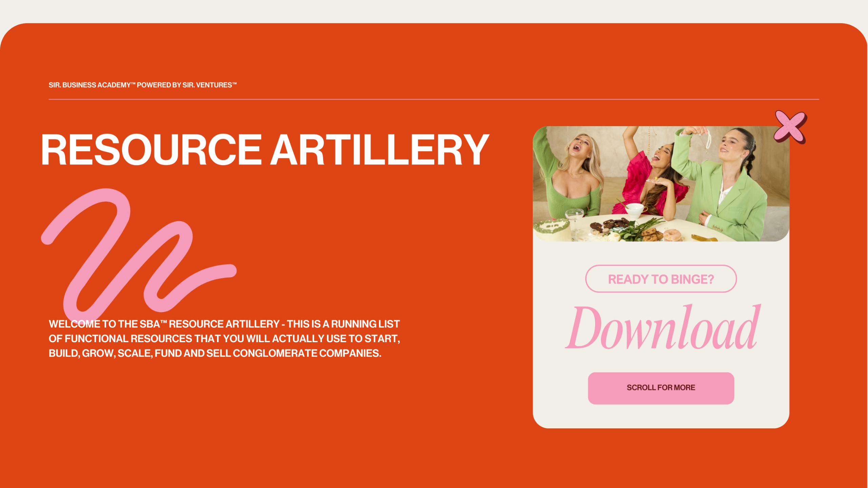Click the thin divider line under header
This screenshot has width=868, height=488.
(434, 99)
